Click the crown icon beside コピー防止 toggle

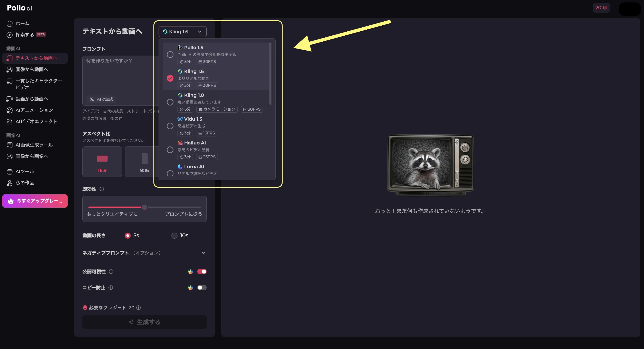190,288
